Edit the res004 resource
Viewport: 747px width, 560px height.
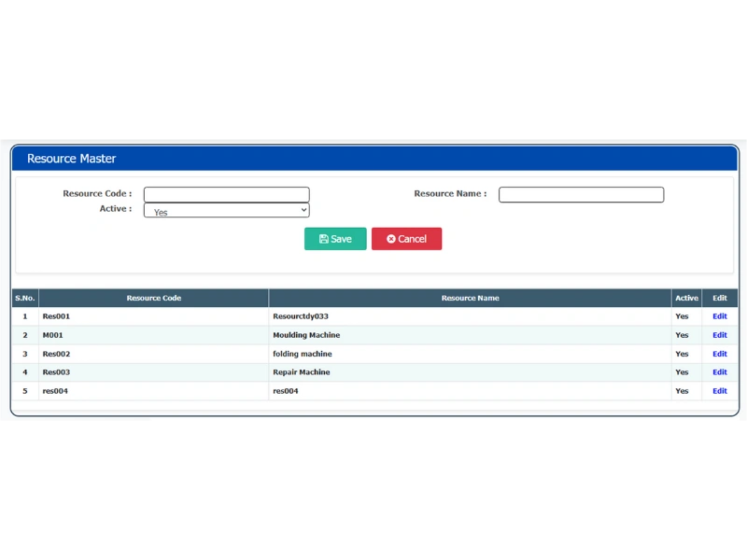point(719,390)
